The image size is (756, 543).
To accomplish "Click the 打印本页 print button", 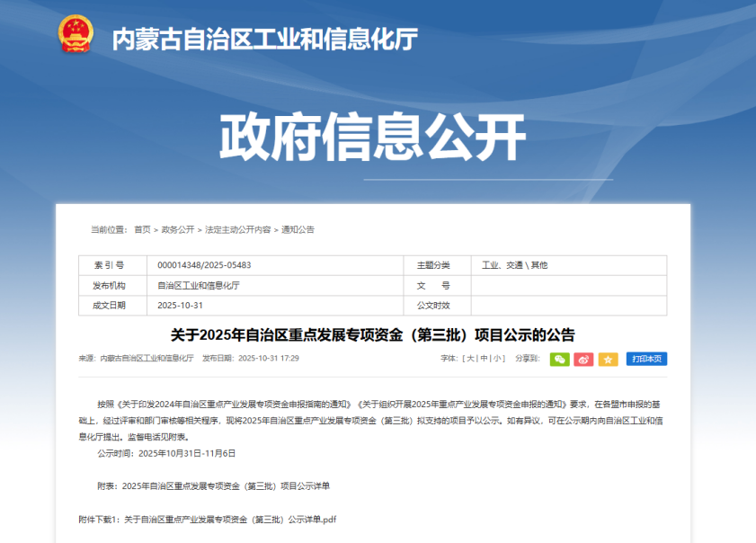I will (646, 359).
